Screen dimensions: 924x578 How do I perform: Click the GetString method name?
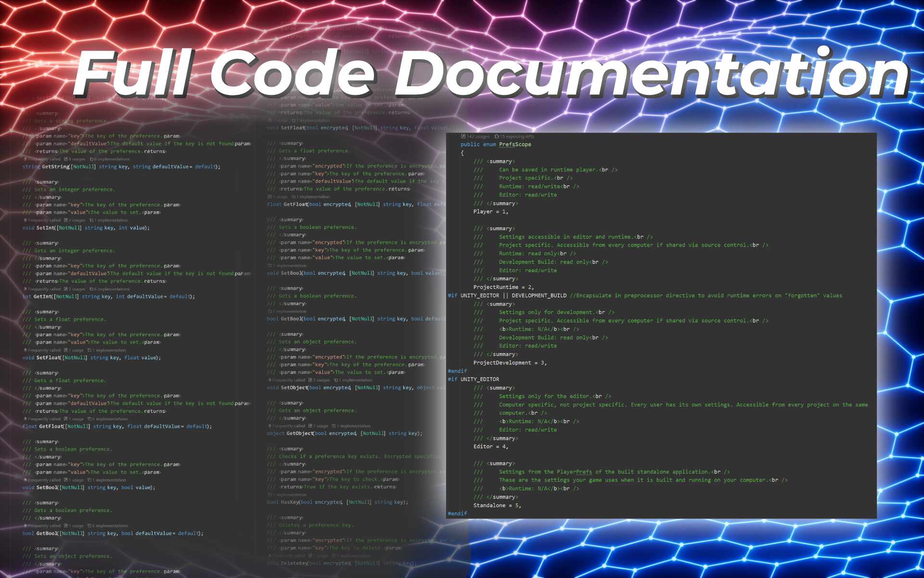[55, 167]
